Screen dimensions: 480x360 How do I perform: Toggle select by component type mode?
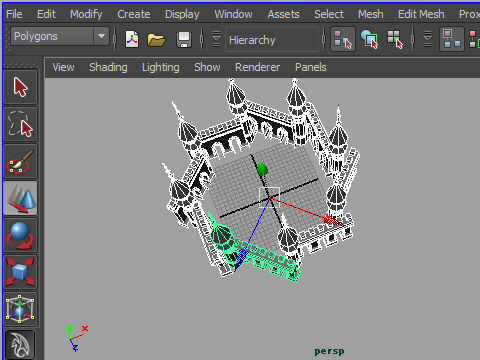[x=395, y=39]
